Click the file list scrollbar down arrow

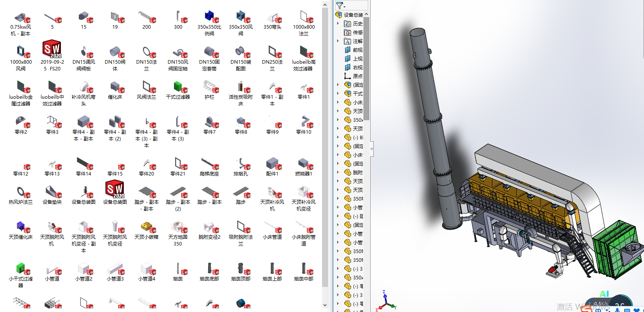point(325,305)
